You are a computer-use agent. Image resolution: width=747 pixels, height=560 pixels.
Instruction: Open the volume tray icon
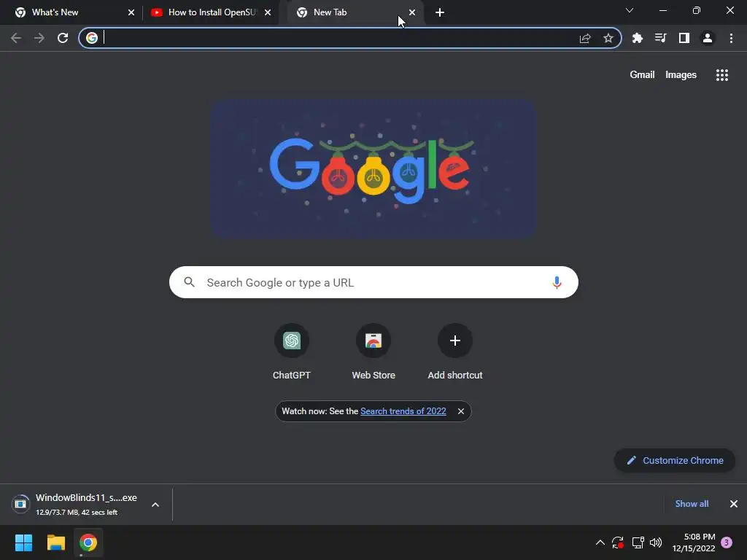coord(656,542)
